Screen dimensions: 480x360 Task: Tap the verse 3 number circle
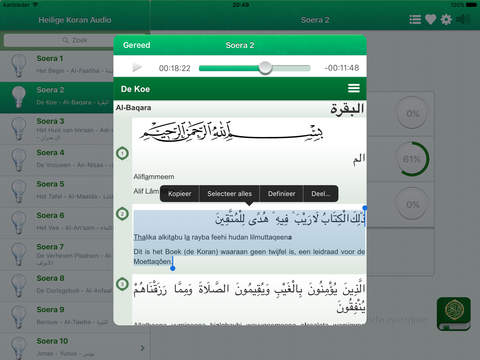point(122,284)
